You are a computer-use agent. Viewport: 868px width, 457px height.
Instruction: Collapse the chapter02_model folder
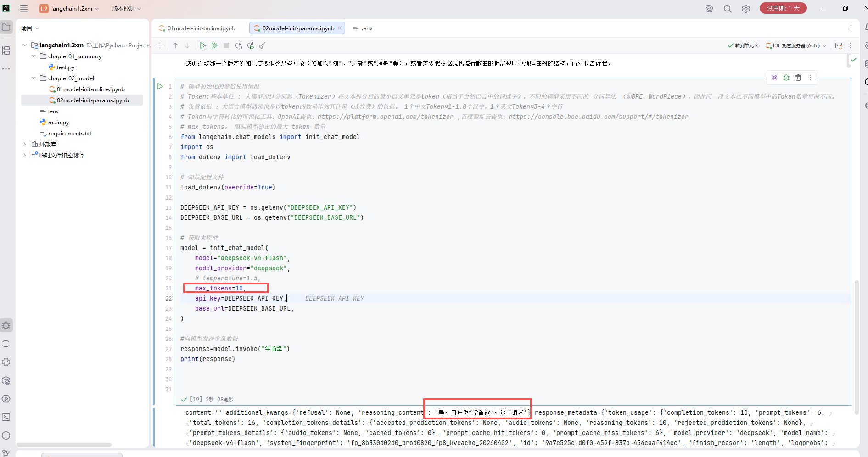[34, 78]
